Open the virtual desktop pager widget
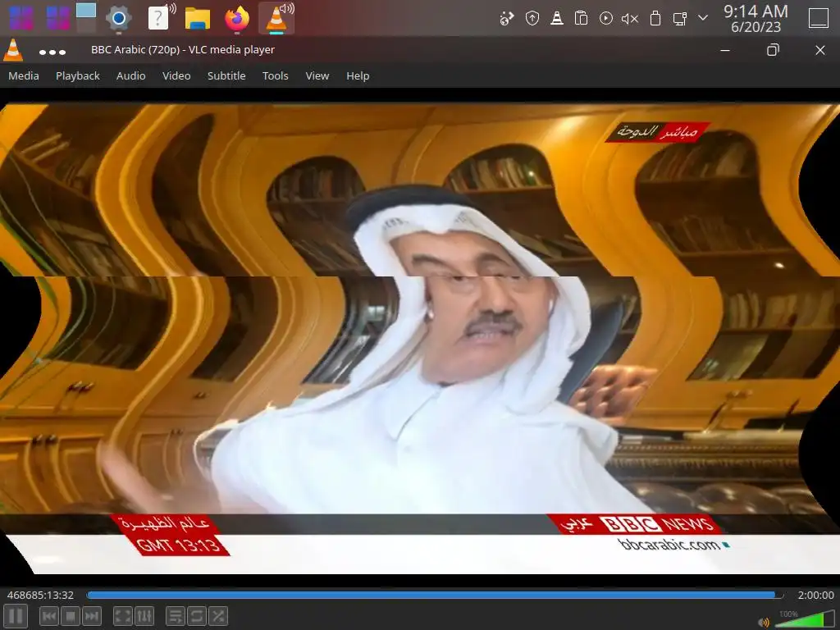840x630 pixels. (x=85, y=18)
